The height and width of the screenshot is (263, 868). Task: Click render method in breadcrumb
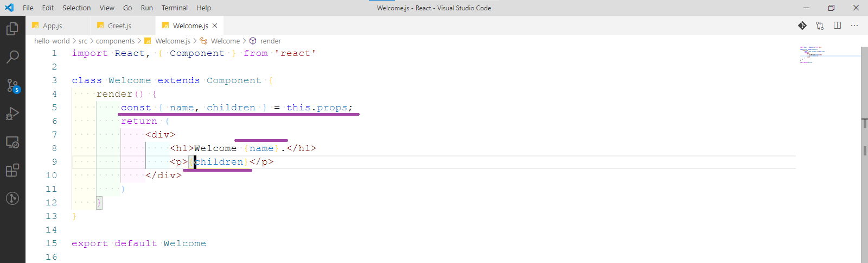[x=270, y=41]
